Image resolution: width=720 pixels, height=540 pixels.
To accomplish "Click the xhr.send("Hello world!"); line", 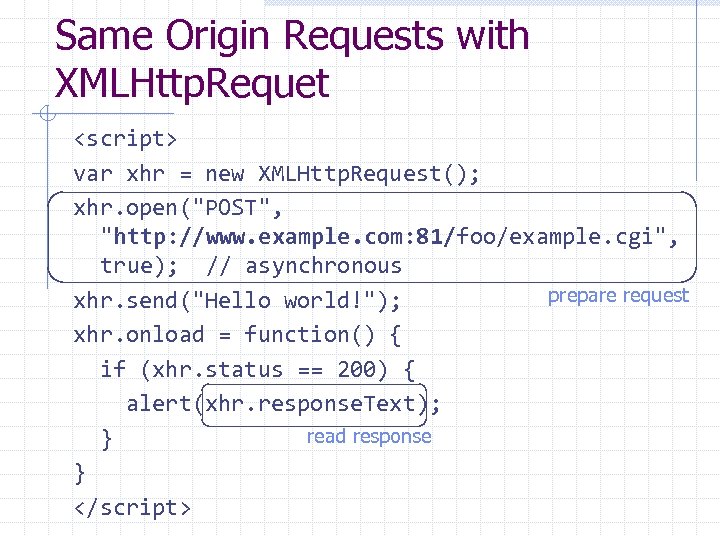I will pos(237,301).
